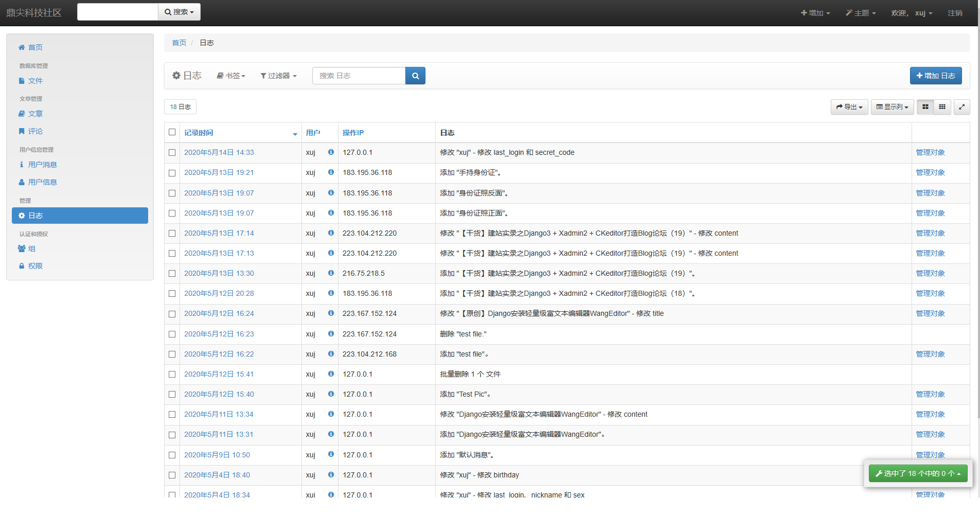Click info icon in 2020年5月9日 10:50 row

coord(331,454)
